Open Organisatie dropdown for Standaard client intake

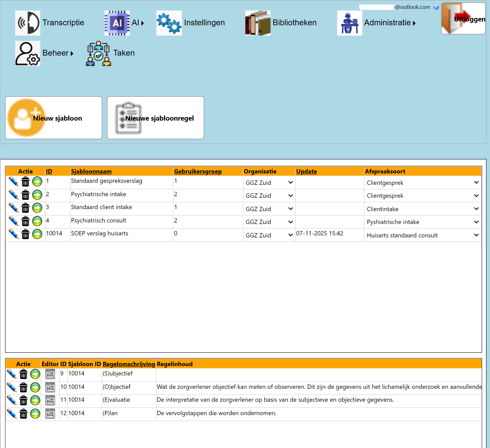pos(269,209)
